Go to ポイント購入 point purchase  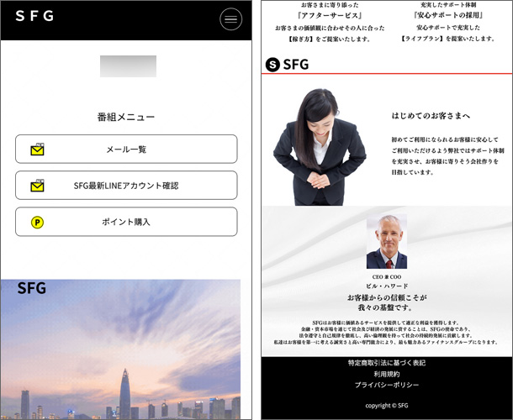(x=126, y=223)
